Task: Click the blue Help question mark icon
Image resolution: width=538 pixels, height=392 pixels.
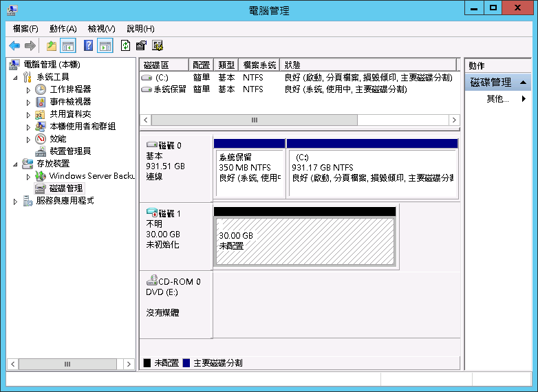Action: (88, 46)
